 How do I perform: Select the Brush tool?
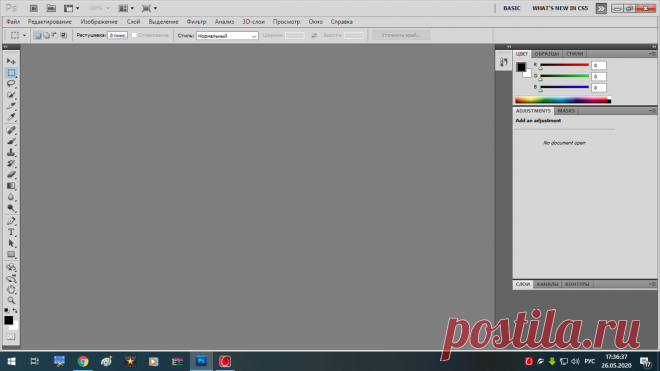(x=11, y=141)
